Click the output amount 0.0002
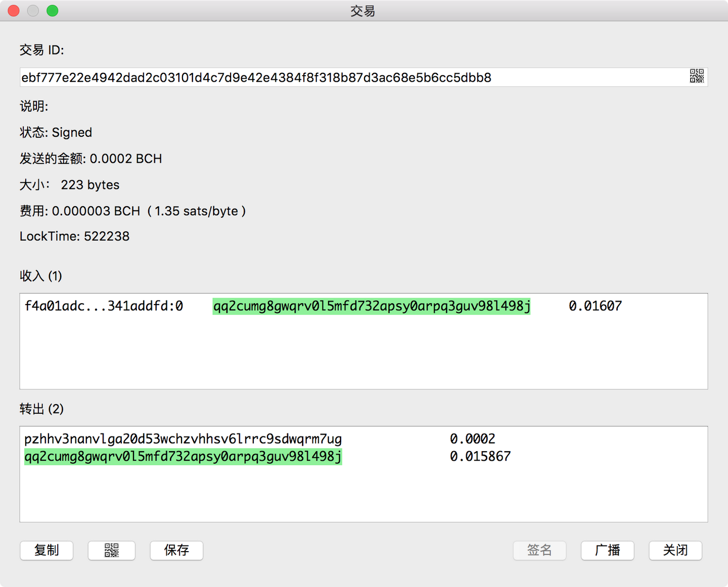The height and width of the screenshot is (587, 728). 473,439
